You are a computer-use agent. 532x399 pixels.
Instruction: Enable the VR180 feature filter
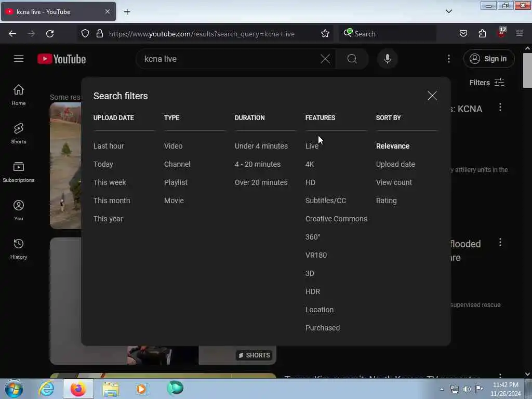coord(316,255)
